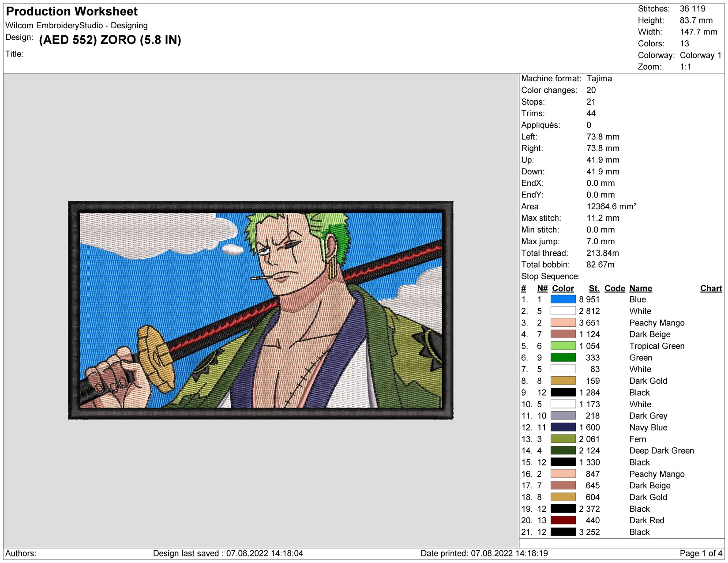Screen dimensions: 728x563
Task: Click 'Wilcom EmbroideryStudio - Designing' text
Action: coord(76,26)
